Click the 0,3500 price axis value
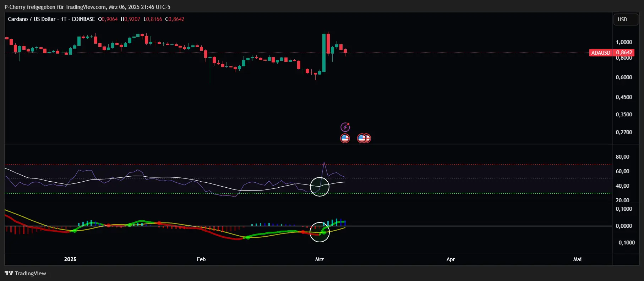This screenshot has height=281, width=644. point(624,115)
